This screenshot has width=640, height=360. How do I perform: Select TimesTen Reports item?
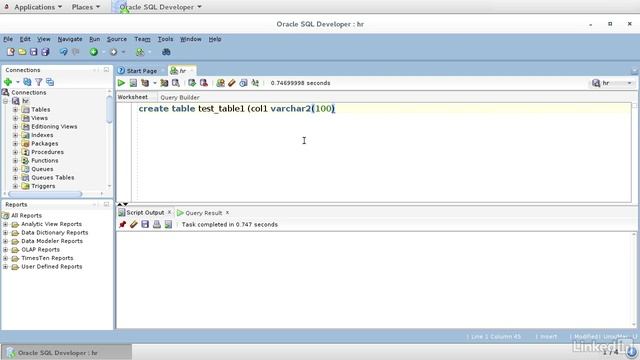coord(47,258)
